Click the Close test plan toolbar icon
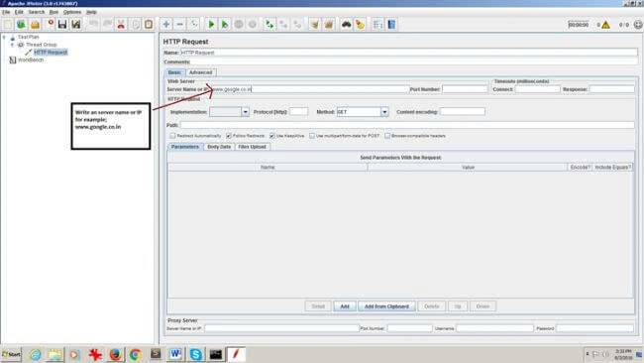644x363 pixels. pyautogui.click(x=50, y=24)
